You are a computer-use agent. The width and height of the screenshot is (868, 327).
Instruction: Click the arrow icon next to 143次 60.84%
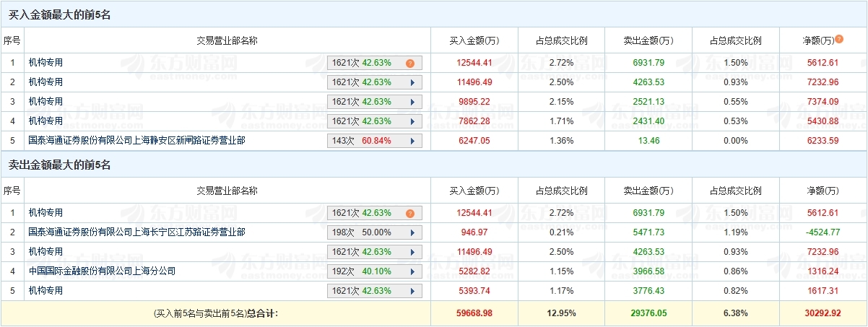[412, 141]
